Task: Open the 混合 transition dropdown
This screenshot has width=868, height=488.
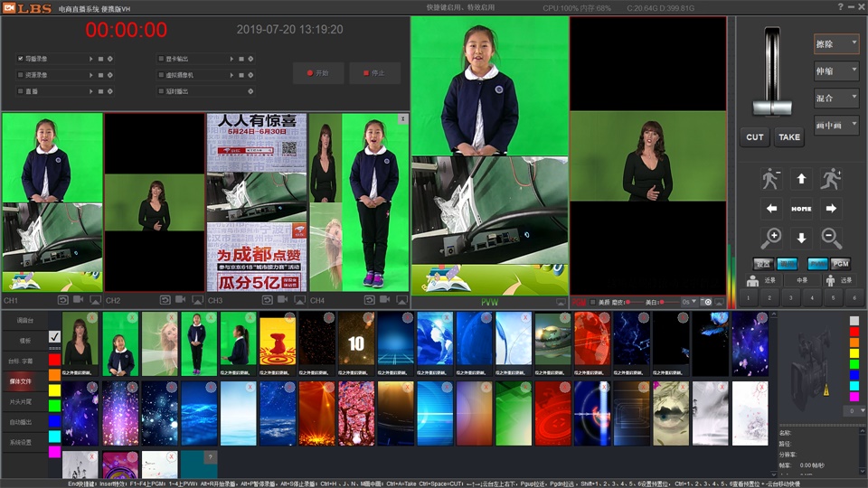Action: (x=836, y=98)
